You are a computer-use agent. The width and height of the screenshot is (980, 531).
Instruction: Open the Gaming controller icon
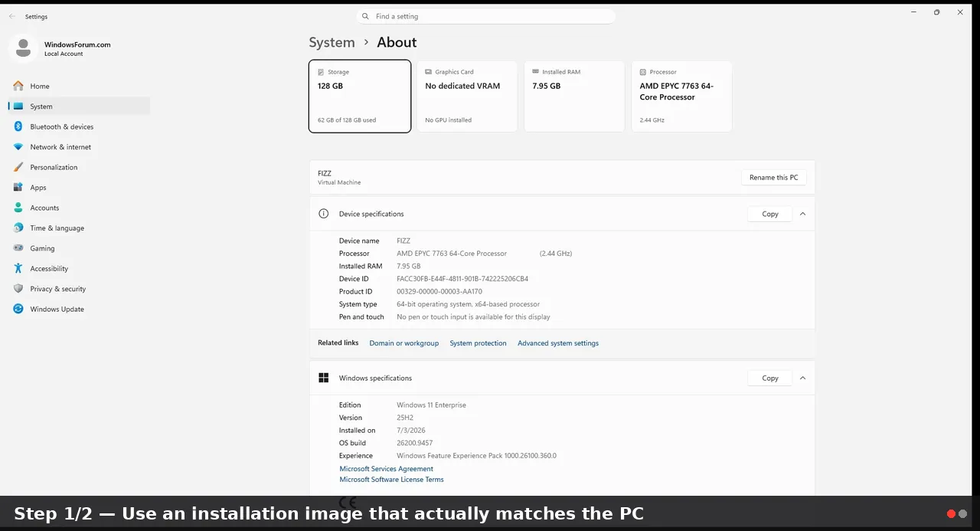(x=18, y=248)
